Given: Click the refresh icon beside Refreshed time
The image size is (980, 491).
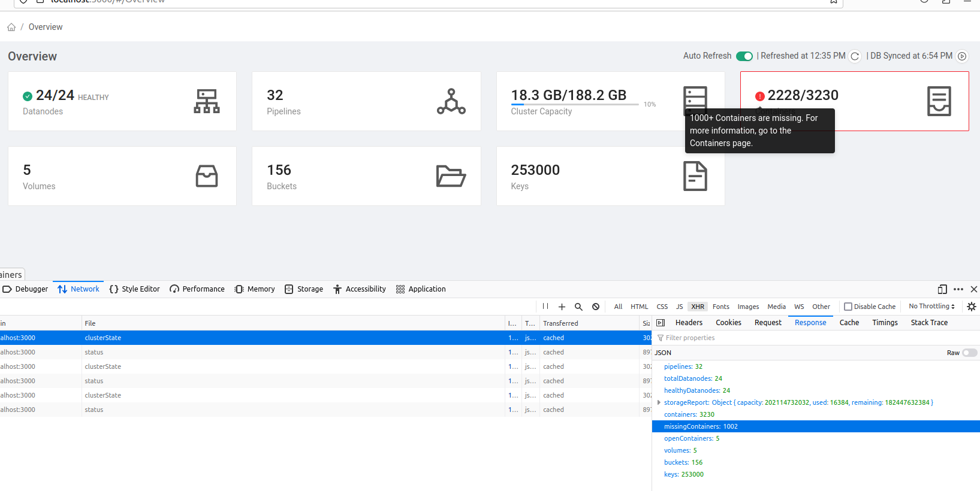Looking at the screenshot, I should coord(855,56).
